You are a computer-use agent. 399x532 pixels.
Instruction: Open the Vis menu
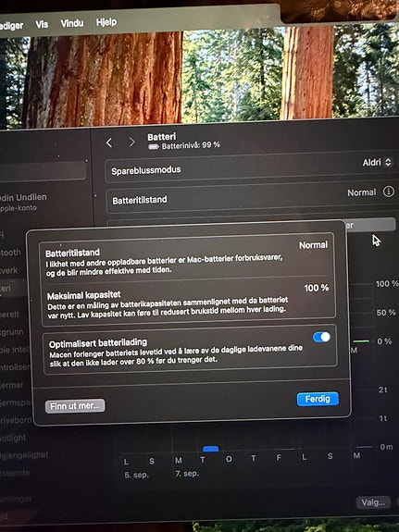click(42, 24)
